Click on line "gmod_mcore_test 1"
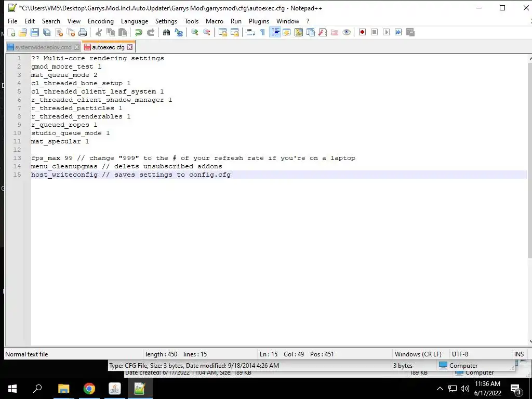This screenshot has height=399, width=532. [66, 66]
